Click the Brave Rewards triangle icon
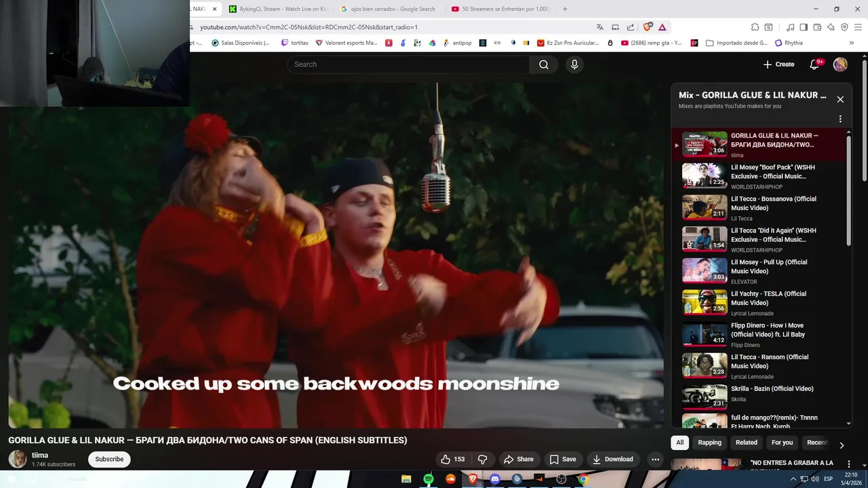This screenshot has height=488, width=868. point(662,27)
